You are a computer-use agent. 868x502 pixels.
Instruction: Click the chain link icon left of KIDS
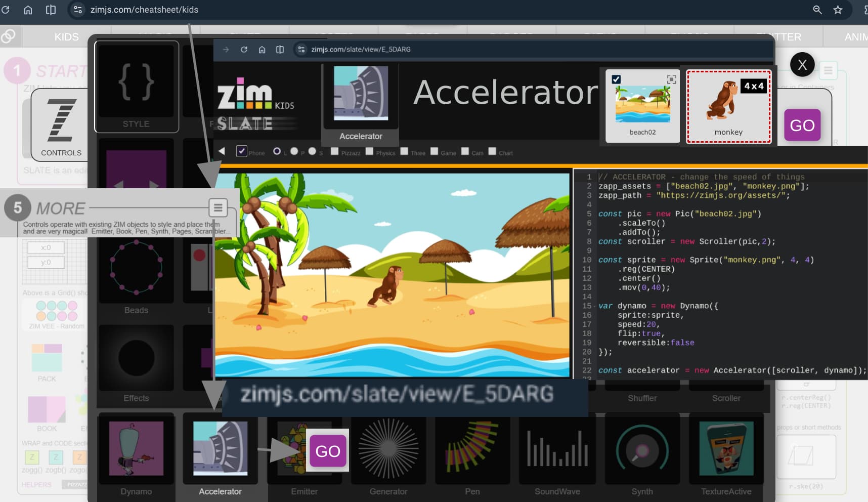coord(8,36)
